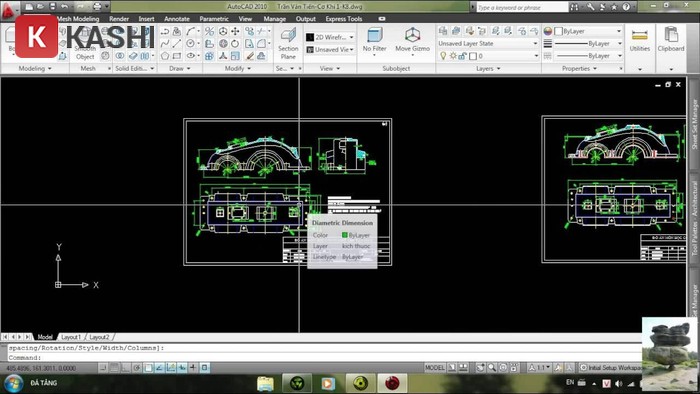
Task: Click the keyword search input field
Action: [x=522, y=7]
